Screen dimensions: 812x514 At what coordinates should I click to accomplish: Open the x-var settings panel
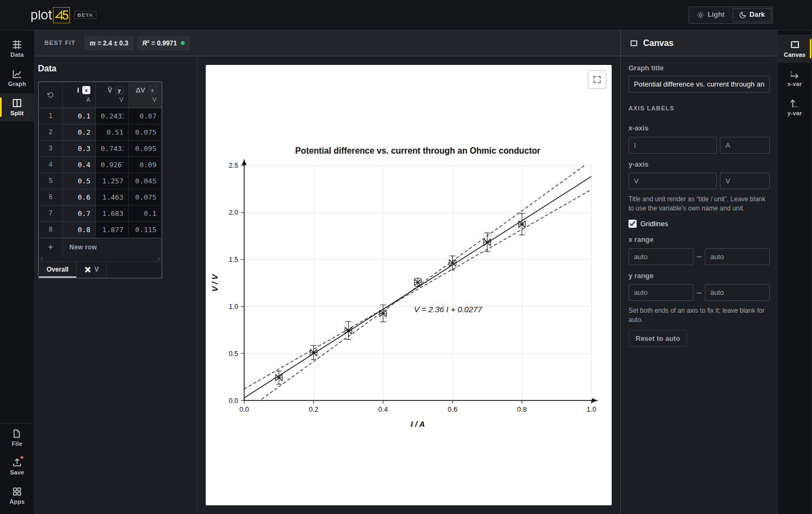click(x=794, y=78)
